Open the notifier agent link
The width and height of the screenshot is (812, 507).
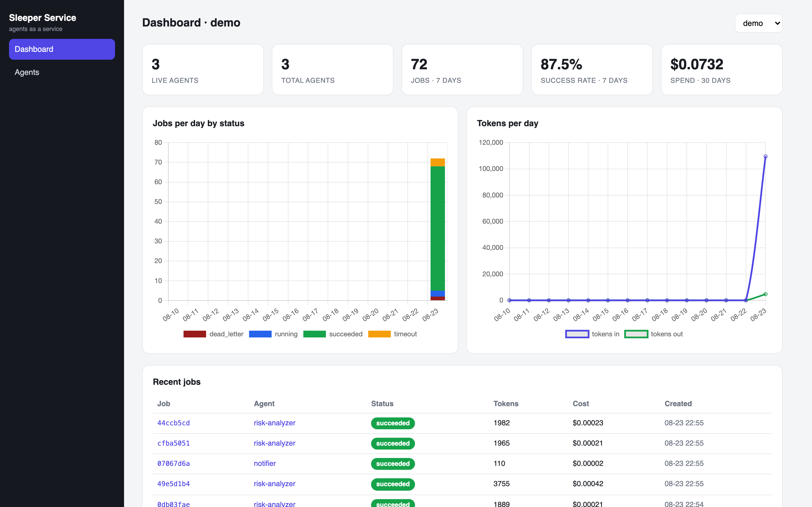[x=265, y=463]
